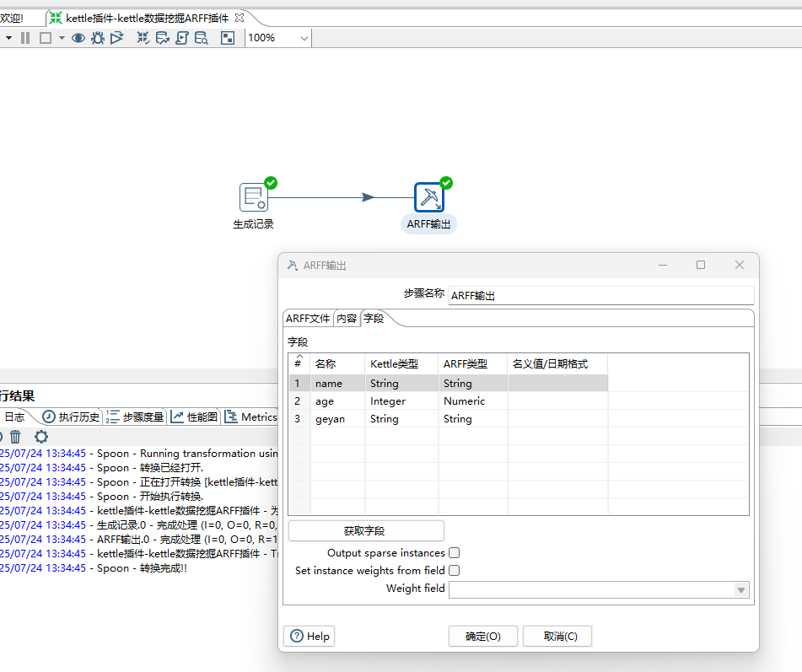
Task: Click Integer Kettle type cell
Action: pyautogui.click(x=401, y=401)
